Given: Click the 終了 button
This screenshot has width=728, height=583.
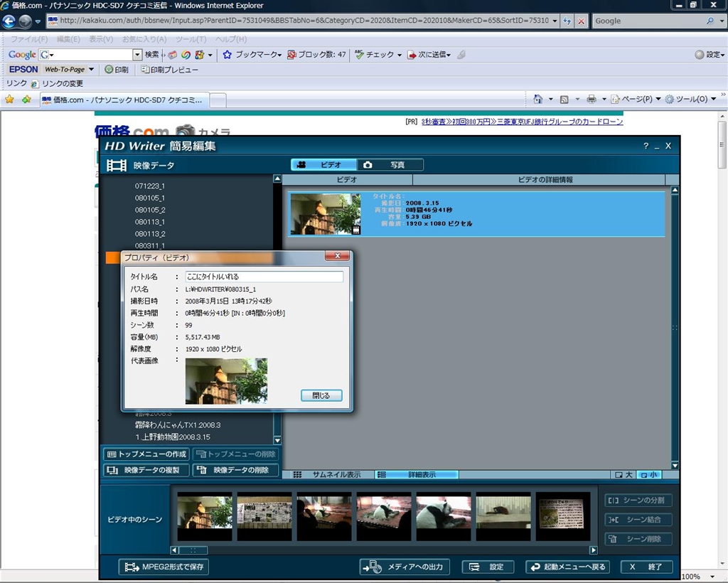Looking at the screenshot, I should click(x=647, y=567).
